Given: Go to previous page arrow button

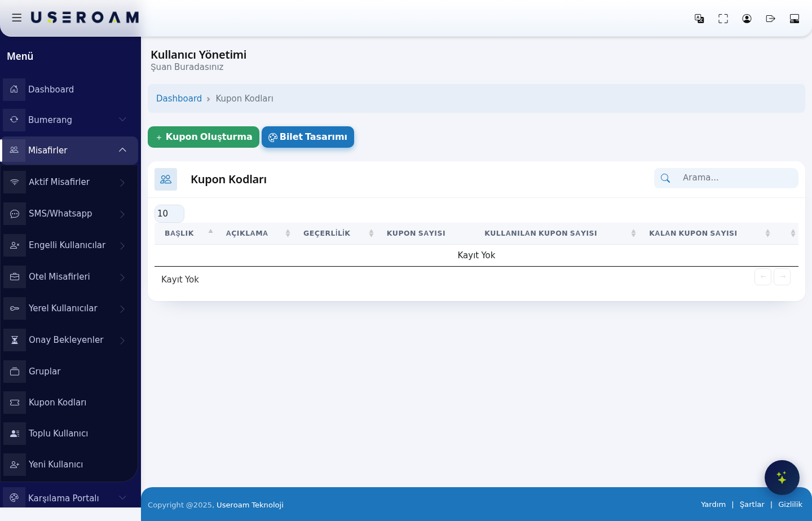Looking at the screenshot, I should click(763, 277).
